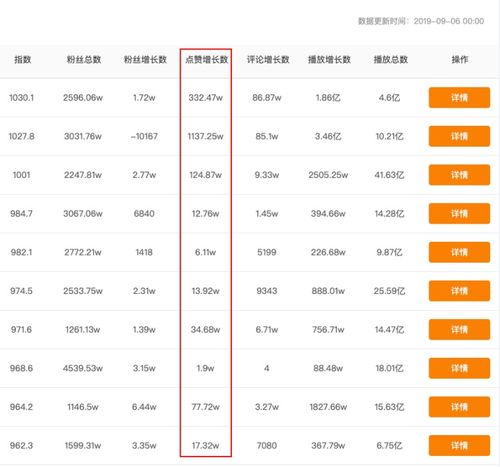Select the 评论增长数 column header
Screen dimensions: 500x467
click(268, 60)
